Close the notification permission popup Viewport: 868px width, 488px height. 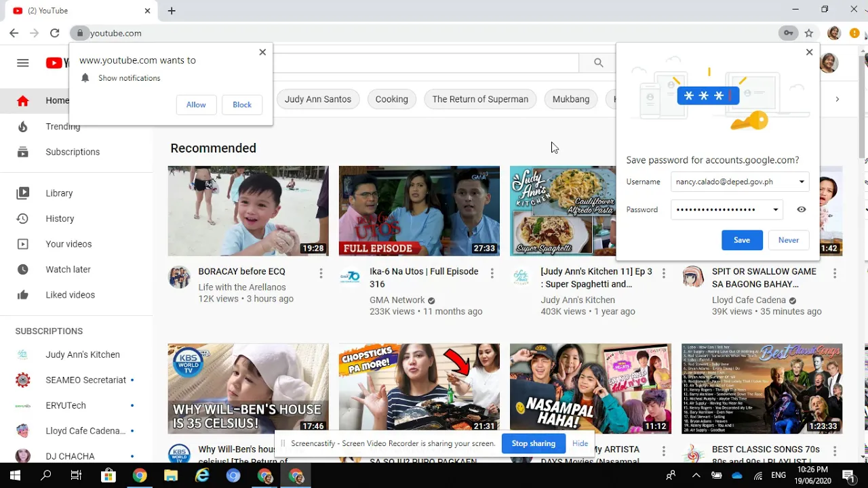(262, 52)
